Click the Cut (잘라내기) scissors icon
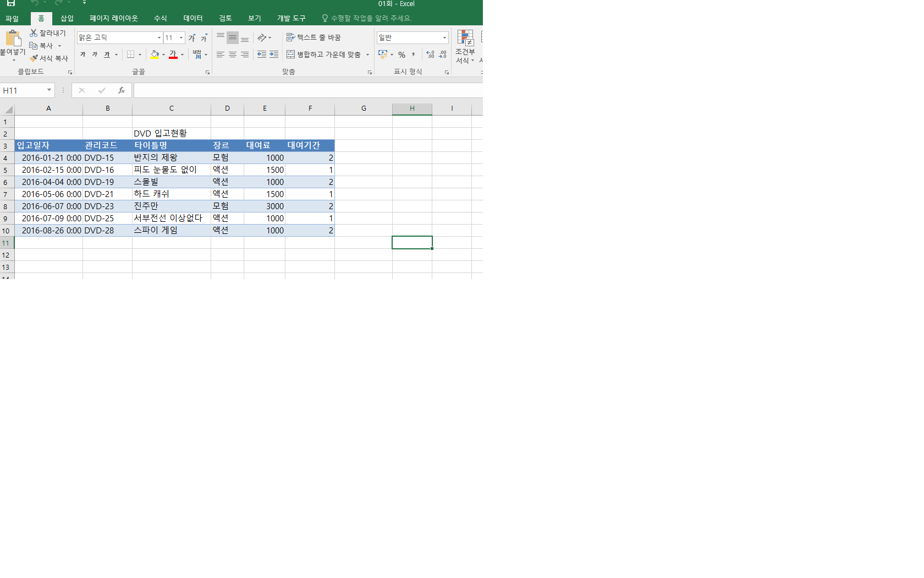Viewport: 924px width, 578px height. [34, 33]
